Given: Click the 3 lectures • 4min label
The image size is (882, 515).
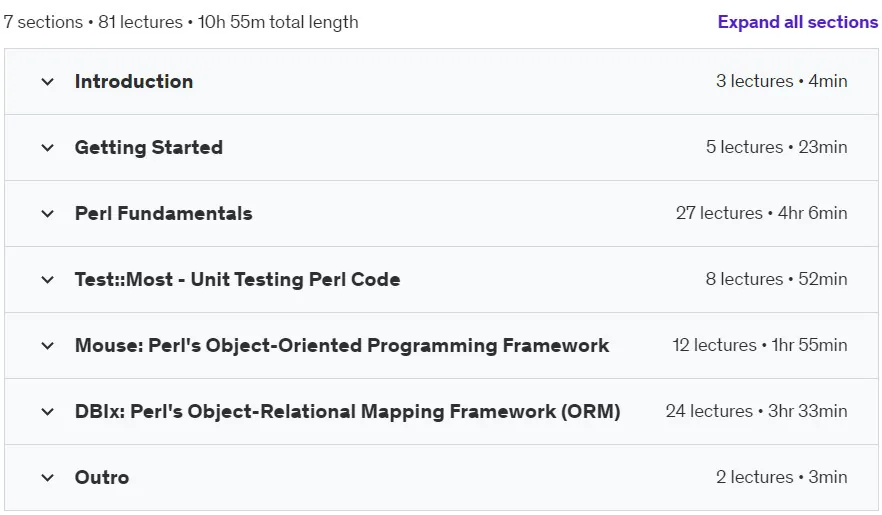Looking at the screenshot, I should (782, 81).
